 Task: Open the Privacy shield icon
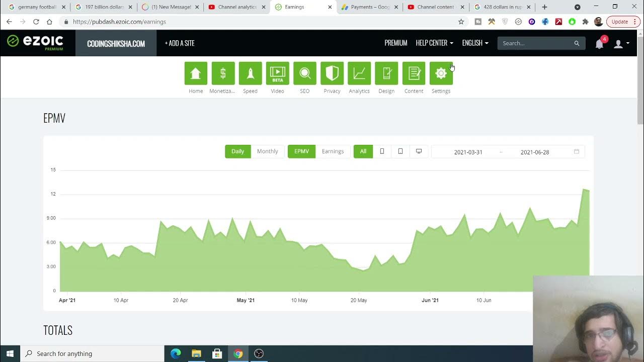(x=332, y=73)
